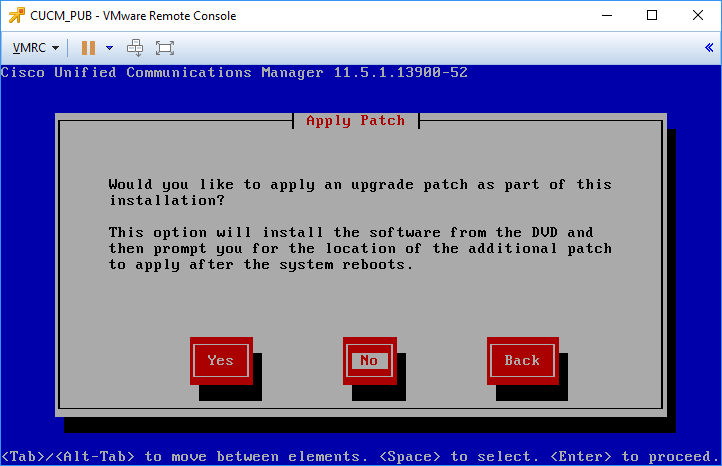Click the Tab/Alt-Tab help line at bottom
722x466 pixels.
click(361, 457)
